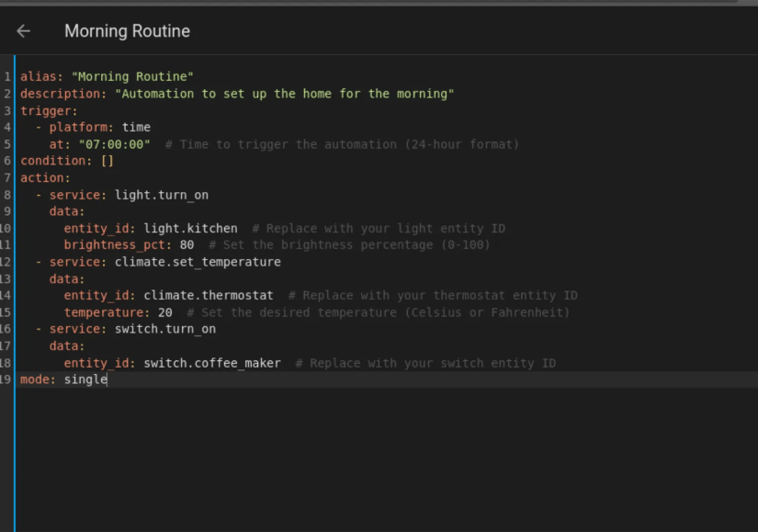Click platform time value on line 4
This screenshot has height=532, width=758.
(x=136, y=127)
